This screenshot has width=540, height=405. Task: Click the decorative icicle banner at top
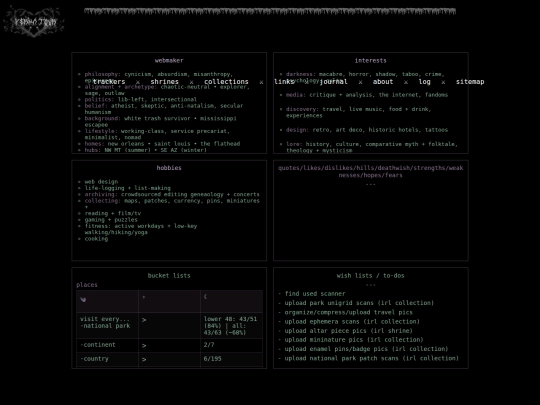(270, 11)
